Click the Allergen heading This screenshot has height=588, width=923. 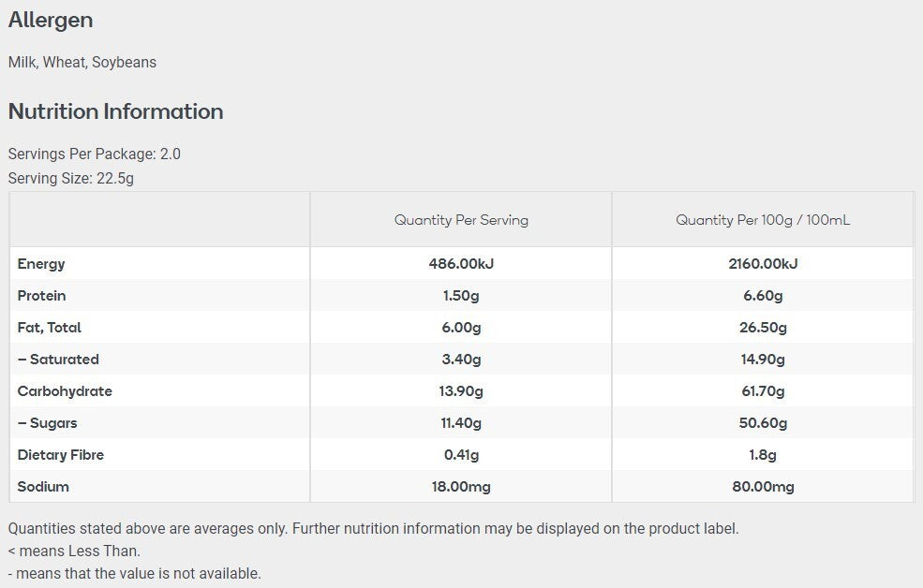(51, 21)
